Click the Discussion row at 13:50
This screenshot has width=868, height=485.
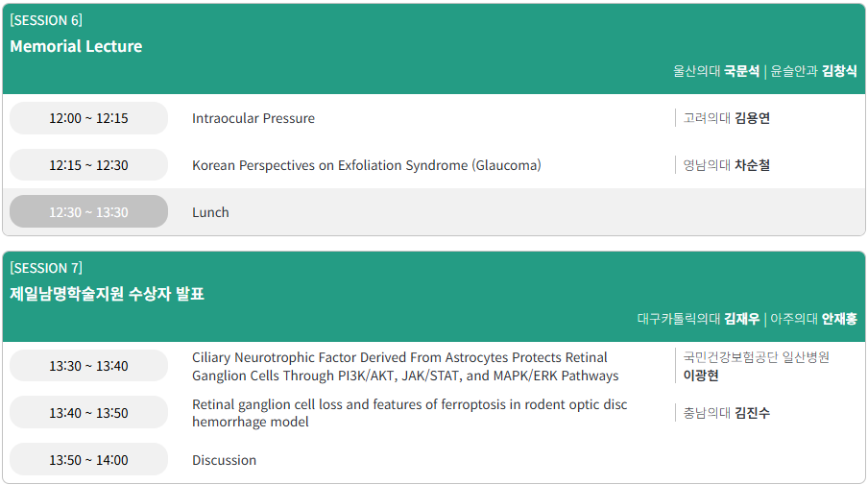click(x=224, y=460)
